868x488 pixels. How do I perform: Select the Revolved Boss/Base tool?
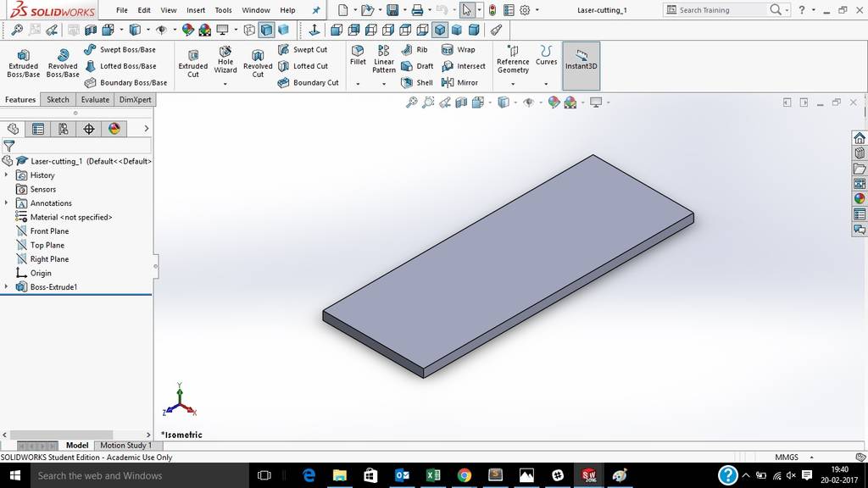click(63, 63)
